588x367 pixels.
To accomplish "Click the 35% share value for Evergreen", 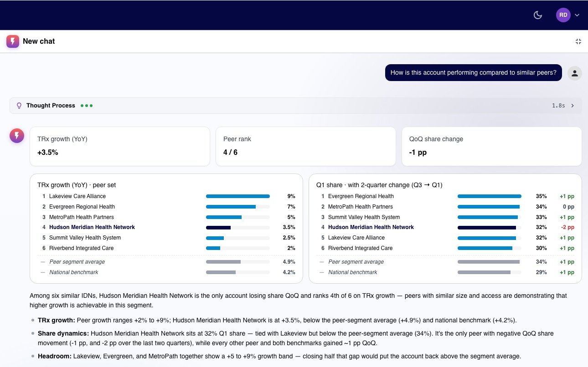I will pos(542,196).
